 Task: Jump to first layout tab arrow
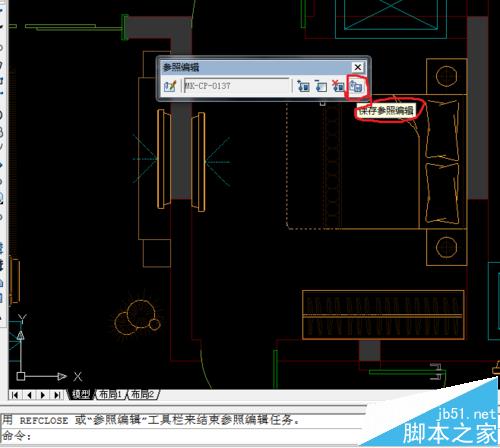15,395
